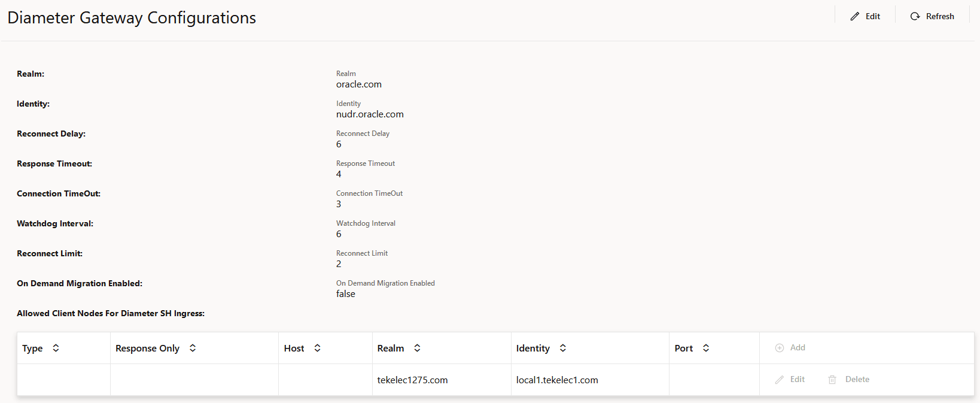Sort table by Type column arrows
The height and width of the screenshot is (403, 980).
click(56, 348)
